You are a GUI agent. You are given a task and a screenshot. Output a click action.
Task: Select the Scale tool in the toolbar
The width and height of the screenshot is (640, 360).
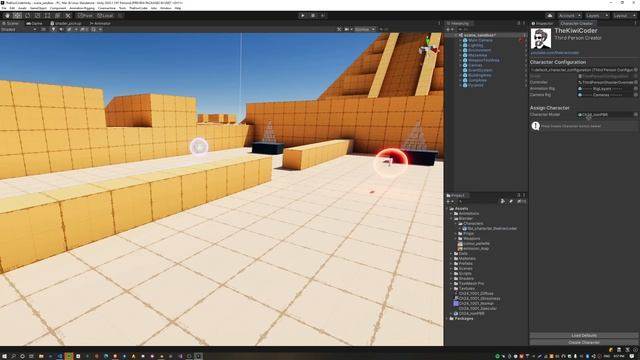coord(38,16)
